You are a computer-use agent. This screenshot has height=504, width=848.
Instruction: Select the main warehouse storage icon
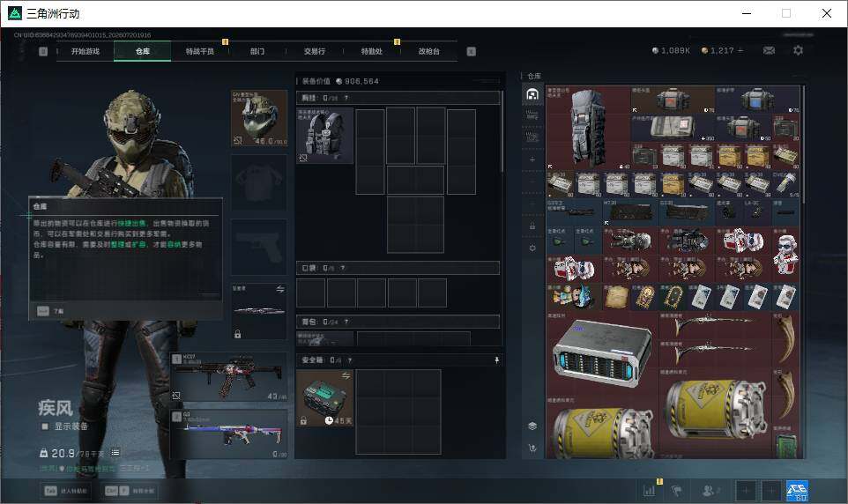click(532, 94)
